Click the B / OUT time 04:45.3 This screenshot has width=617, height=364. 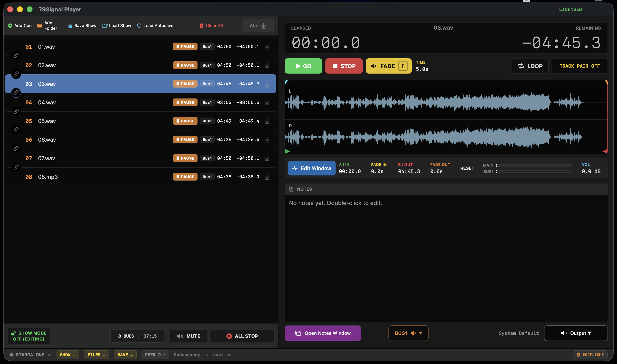point(409,171)
